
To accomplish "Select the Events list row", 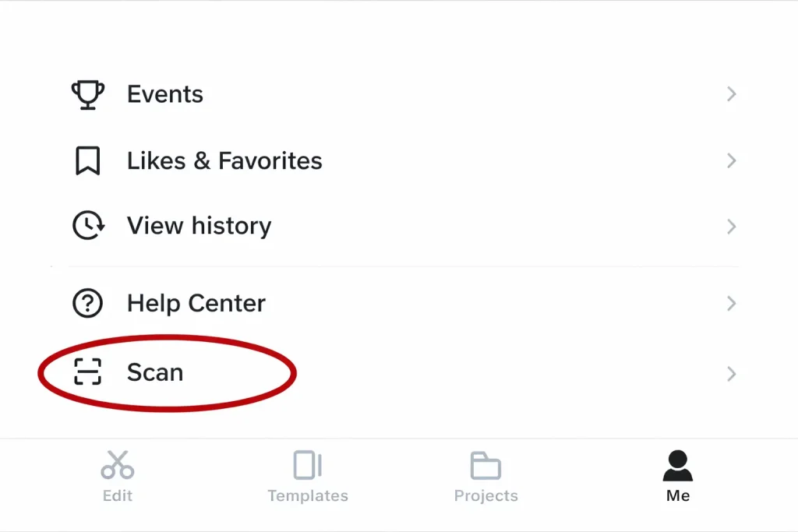I will click(164, 93).
